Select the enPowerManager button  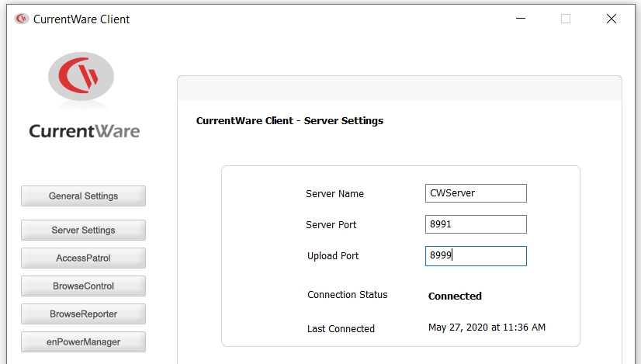tap(83, 342)
